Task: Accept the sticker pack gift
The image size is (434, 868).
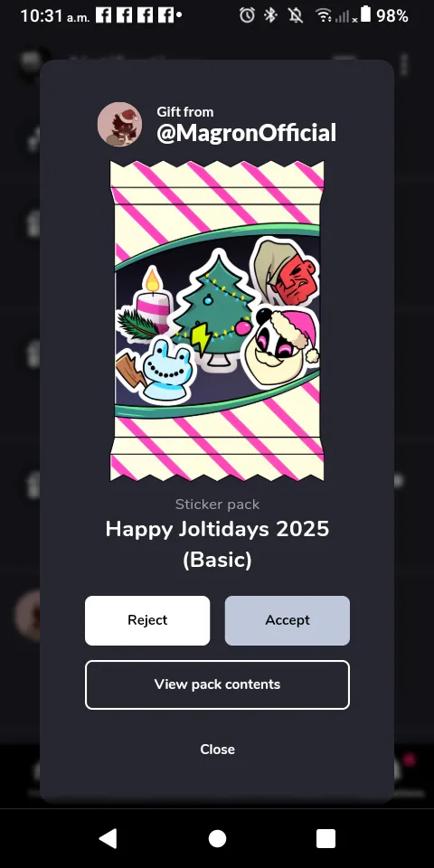Action: (288, 620)
